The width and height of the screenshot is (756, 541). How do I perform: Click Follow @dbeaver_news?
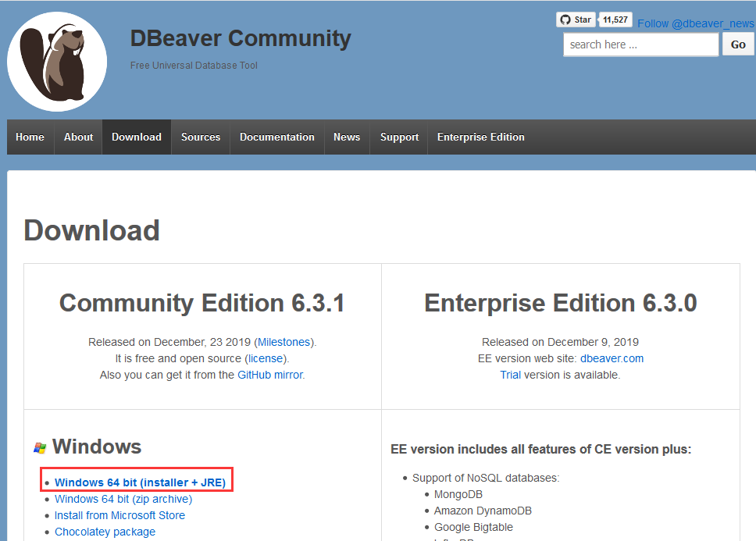click(694, 23)
